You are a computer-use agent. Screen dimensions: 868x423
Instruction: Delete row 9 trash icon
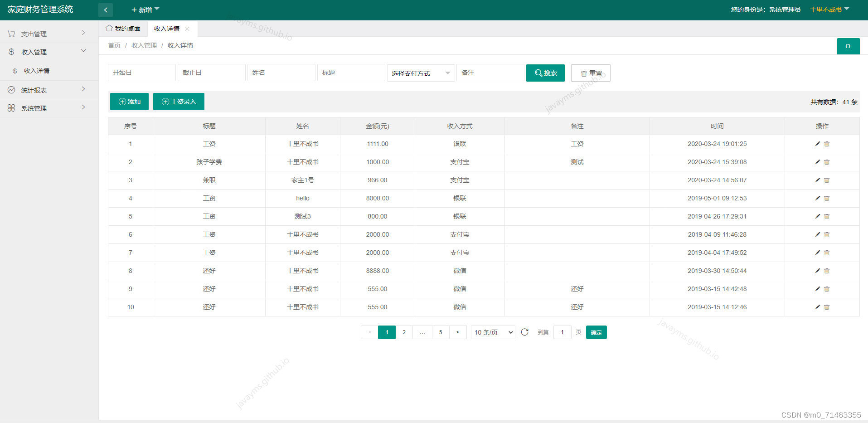(827, 289)
